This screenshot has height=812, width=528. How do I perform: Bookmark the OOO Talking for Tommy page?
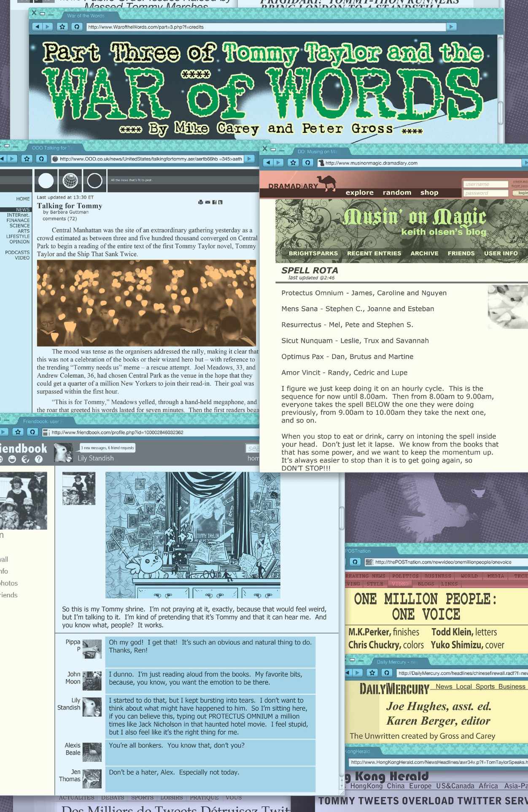pos(27,159)
